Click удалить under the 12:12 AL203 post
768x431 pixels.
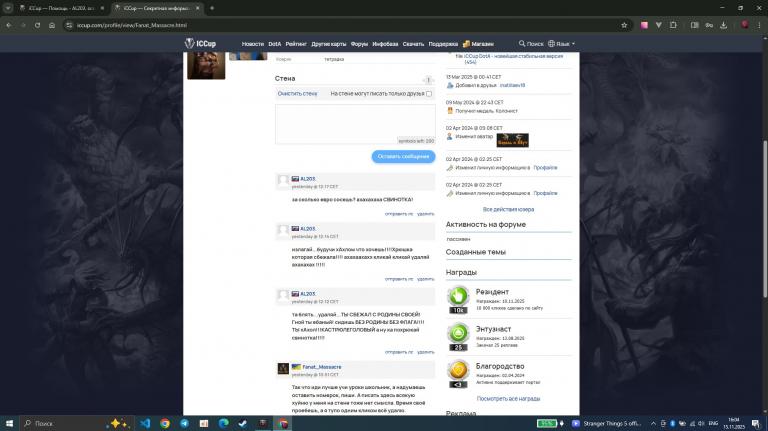coord(426,352)
